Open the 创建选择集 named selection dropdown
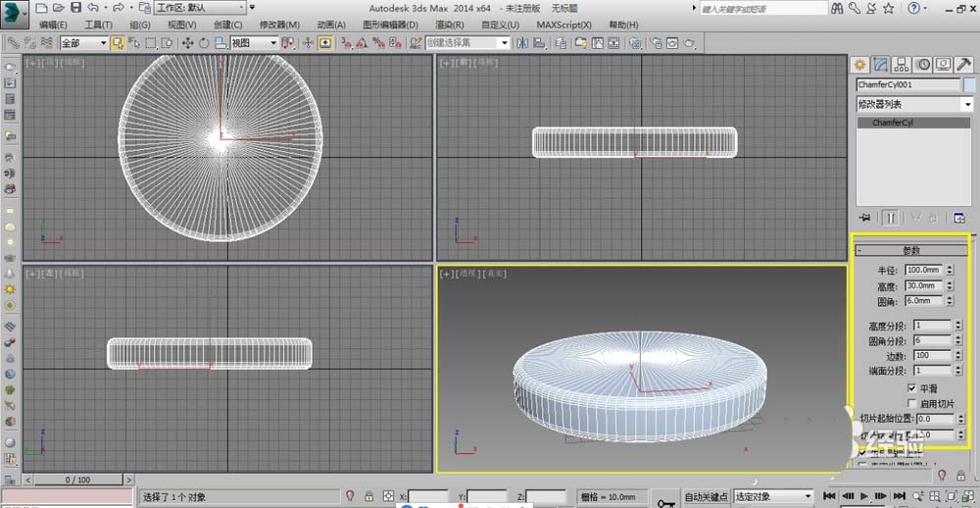980x508 pixels. (467, 43)
